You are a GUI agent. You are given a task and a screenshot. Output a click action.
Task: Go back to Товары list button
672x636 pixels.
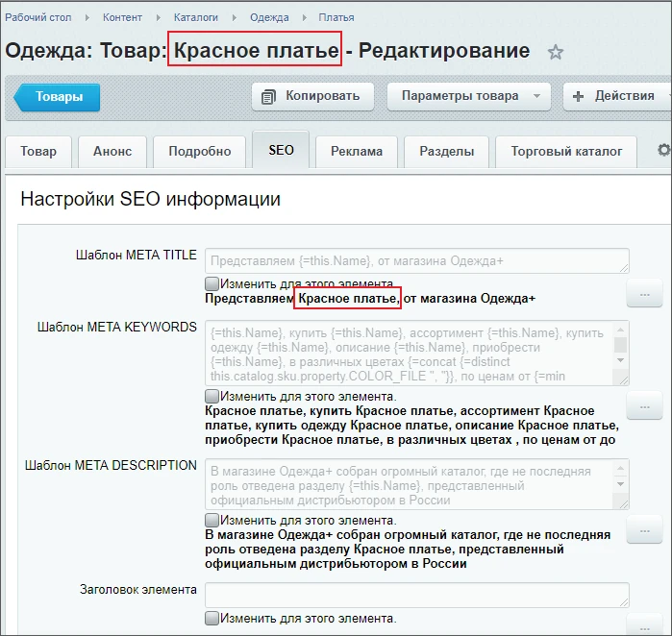(x=57, y=97)
